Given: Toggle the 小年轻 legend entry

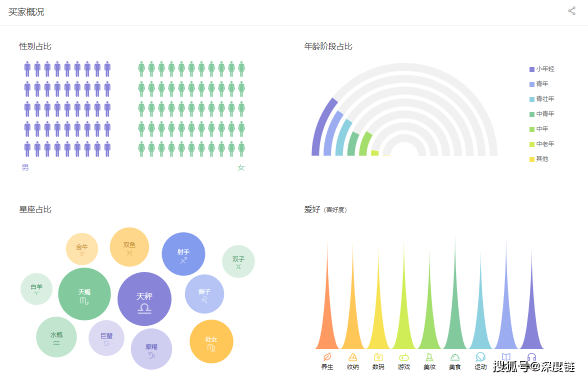Looking at the screenshot, I should tap(542, 69).
